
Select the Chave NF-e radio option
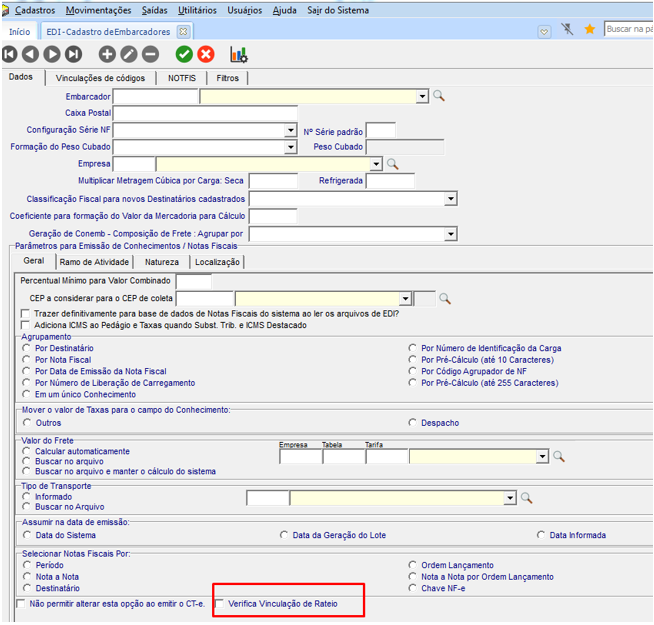(413, 588)
